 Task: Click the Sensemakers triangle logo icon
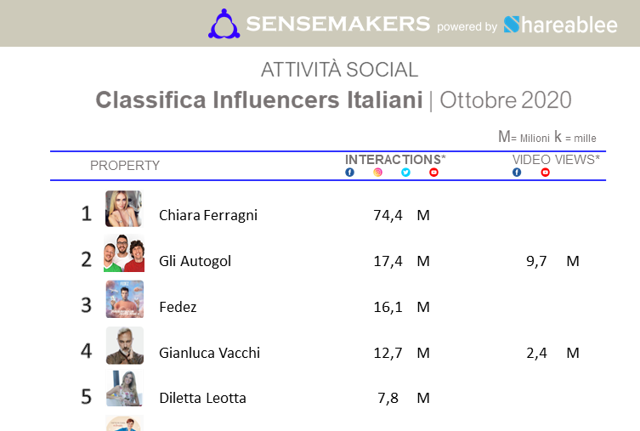click(224, 24)
